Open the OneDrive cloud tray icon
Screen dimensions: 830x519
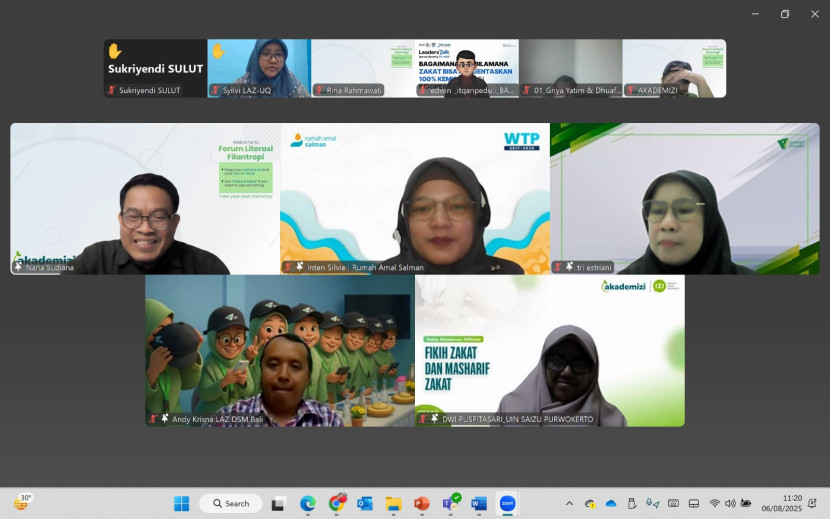[611, 503]
